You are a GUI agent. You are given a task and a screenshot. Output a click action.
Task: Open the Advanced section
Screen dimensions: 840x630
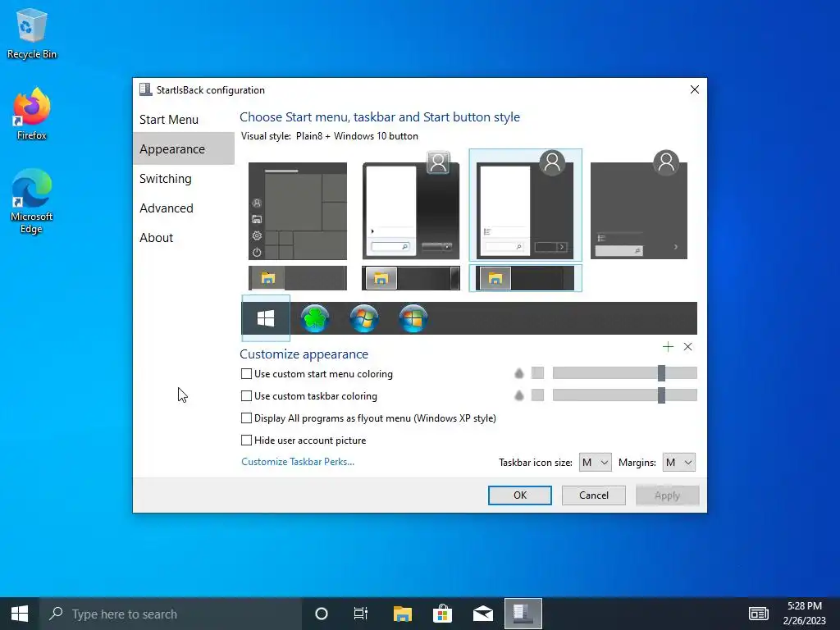167,208
